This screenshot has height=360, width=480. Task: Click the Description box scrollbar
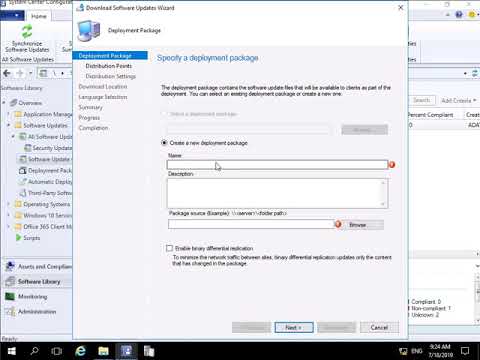pos(383,193)
